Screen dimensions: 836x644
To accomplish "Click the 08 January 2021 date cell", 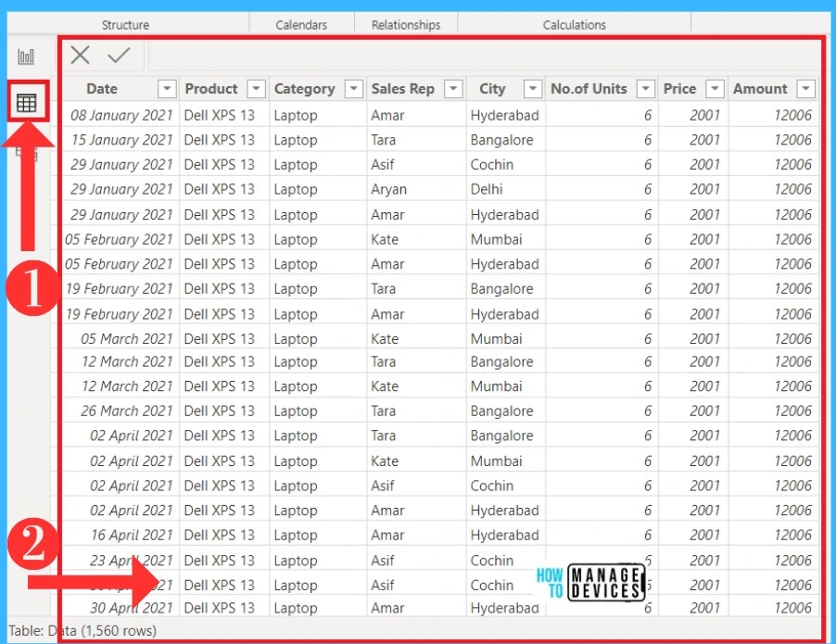I will pyautogui.click(x=121, y=115).
